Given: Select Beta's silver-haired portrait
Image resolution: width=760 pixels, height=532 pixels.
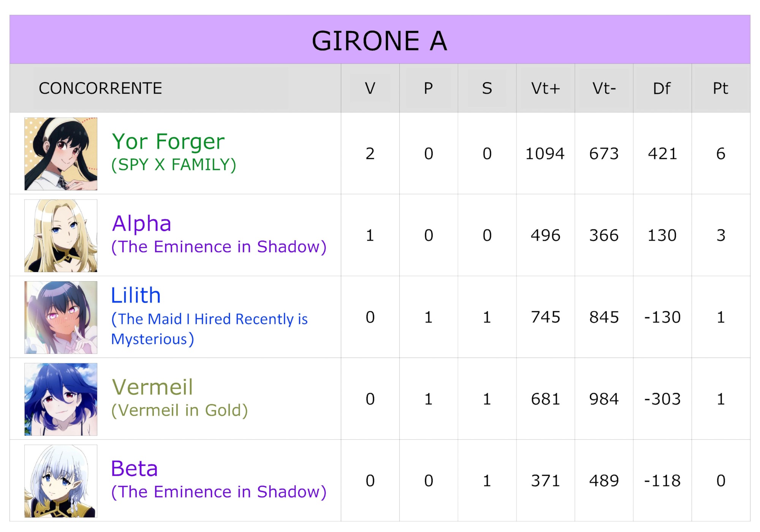Looking at the screenshot, I should coord(61,481).
